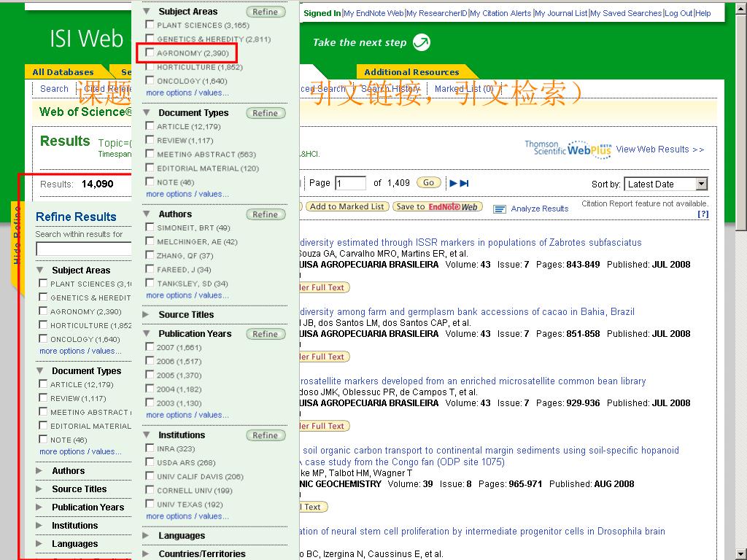Click Save to EndNote Web button

(438, 206)
